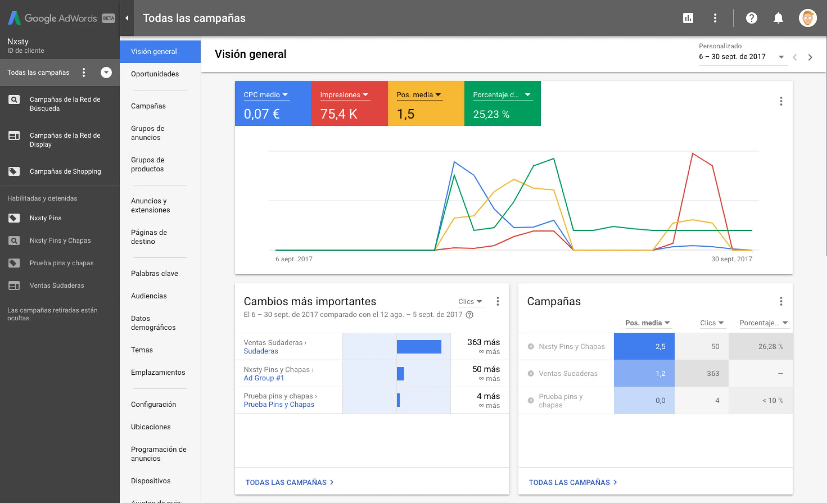Open the help question mark icon
Image resolution: width=827 pixels, height=504 pixels.
(752, 18)
